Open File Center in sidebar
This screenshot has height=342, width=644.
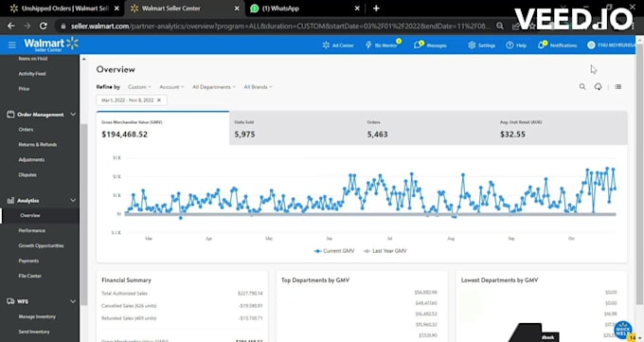tap(30, 276)
